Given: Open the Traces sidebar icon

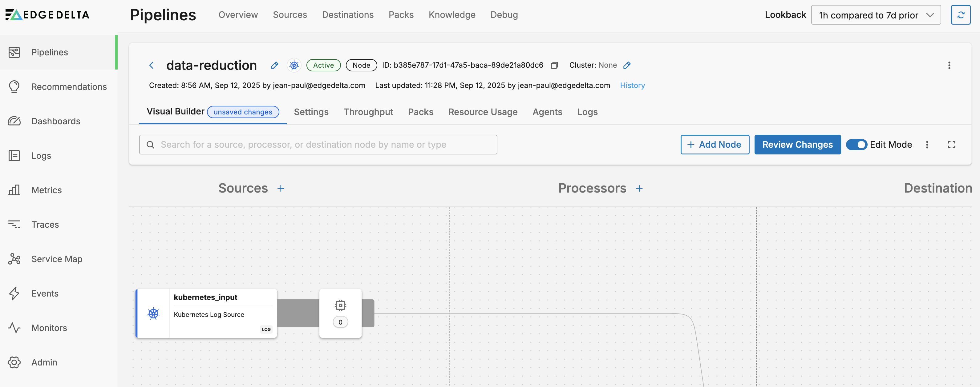Looking at the screenshot, I should (14, 224).
